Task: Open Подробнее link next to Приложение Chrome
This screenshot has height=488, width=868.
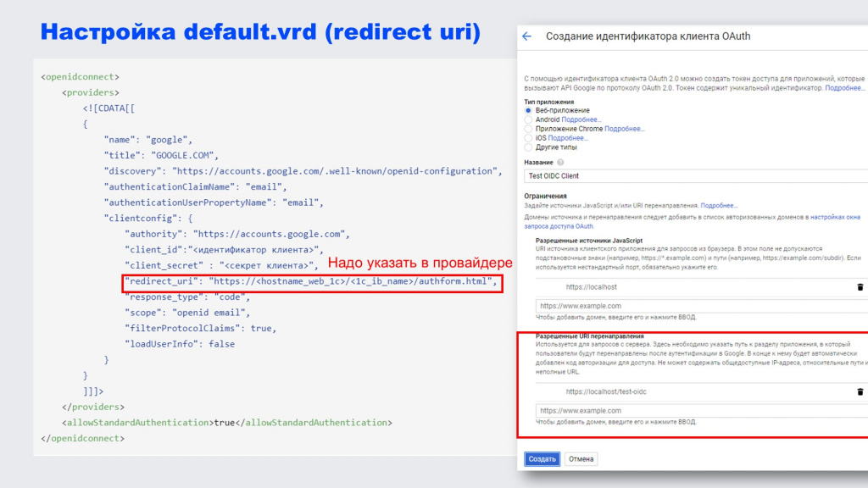Action: [x=625, y=129]
